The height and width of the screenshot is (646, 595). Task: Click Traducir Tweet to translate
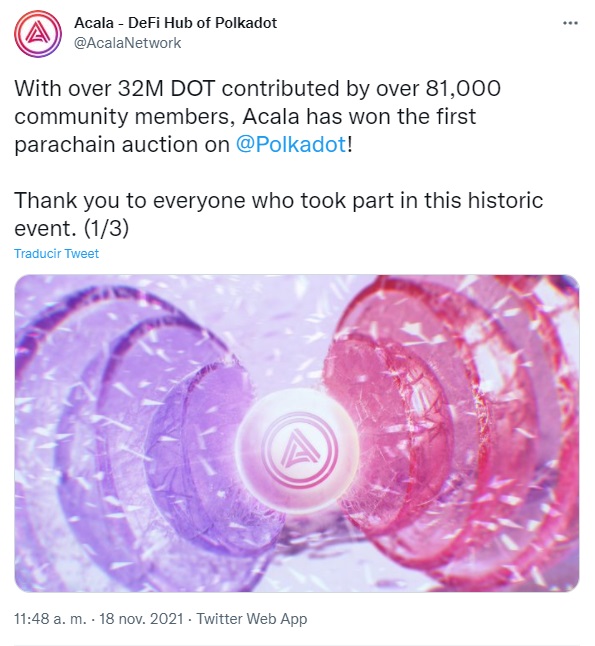[56, 253]
